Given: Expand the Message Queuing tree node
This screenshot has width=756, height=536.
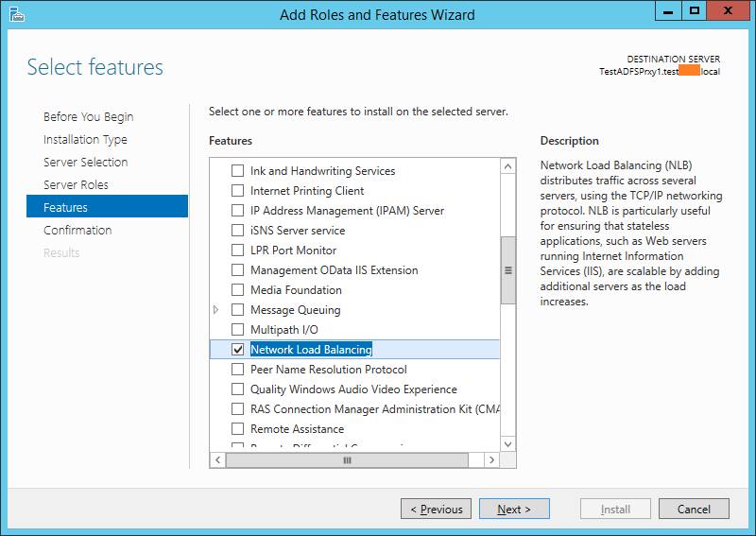Looking at the screenshot, I should point(216,310).
